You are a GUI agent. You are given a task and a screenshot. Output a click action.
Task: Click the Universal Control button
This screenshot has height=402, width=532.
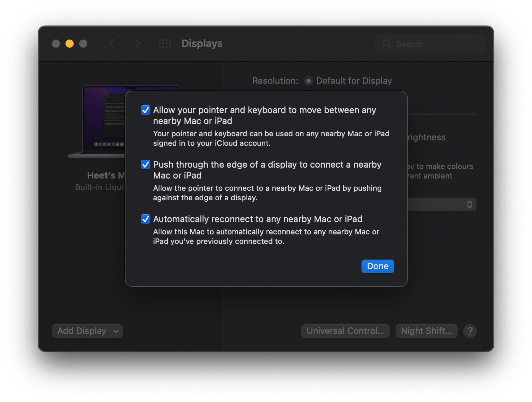[345, 331]
